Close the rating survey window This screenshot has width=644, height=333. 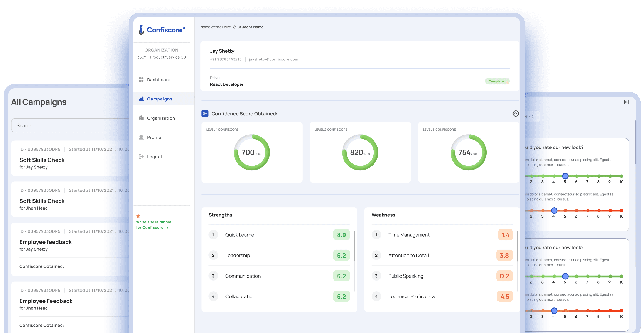pyautogui.click(x=627, y=102)
